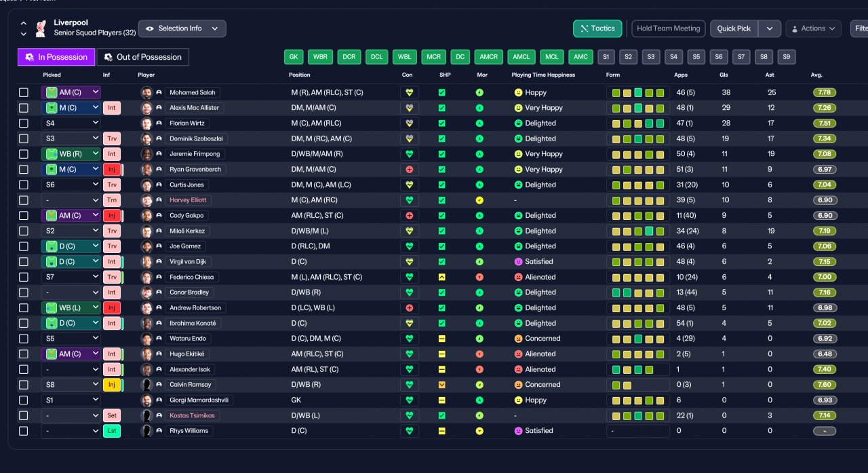The image size is (868, 473).
Task: Tick the checkbox for Florian Wirtz
Action: click(x=24, y=124)
